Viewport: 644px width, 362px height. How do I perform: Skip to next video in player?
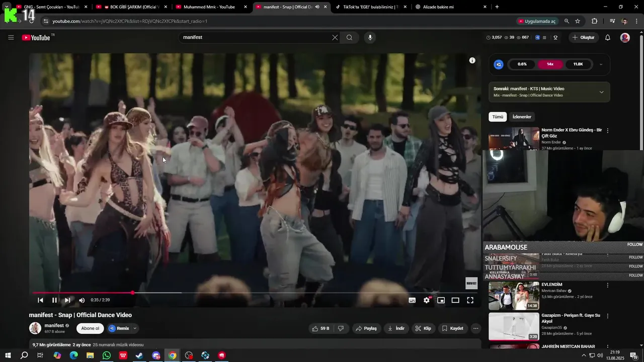67,300
